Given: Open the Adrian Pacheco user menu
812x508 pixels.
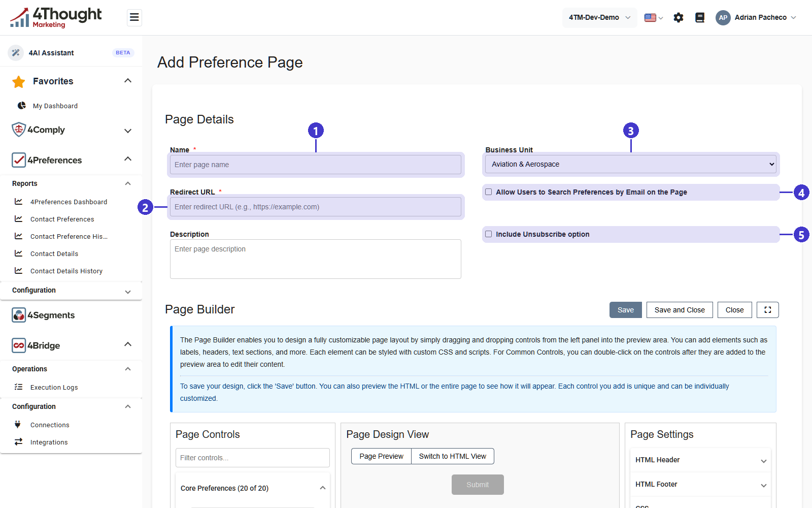Looking at the screenshot, I should pos(766,18).
